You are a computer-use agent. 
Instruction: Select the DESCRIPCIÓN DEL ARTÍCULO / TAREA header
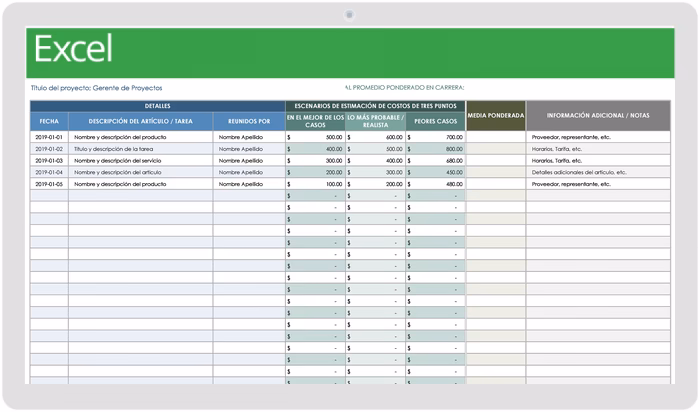(141, 121)
